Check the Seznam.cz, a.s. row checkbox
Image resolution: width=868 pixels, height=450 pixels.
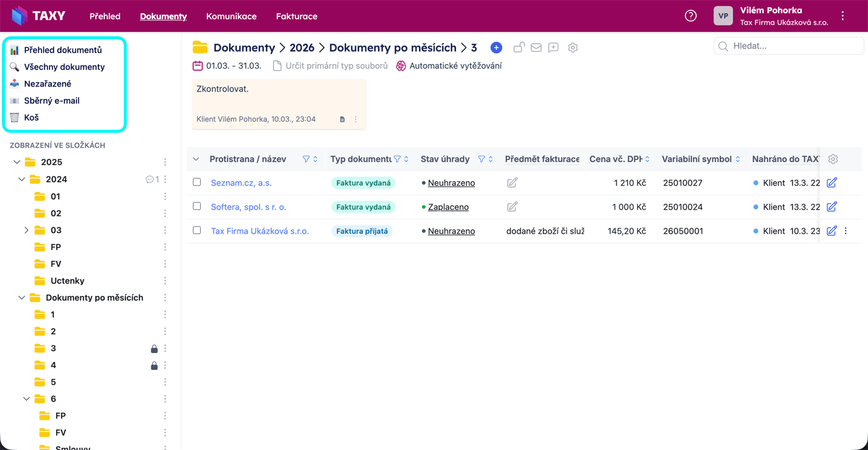point(197,182)
